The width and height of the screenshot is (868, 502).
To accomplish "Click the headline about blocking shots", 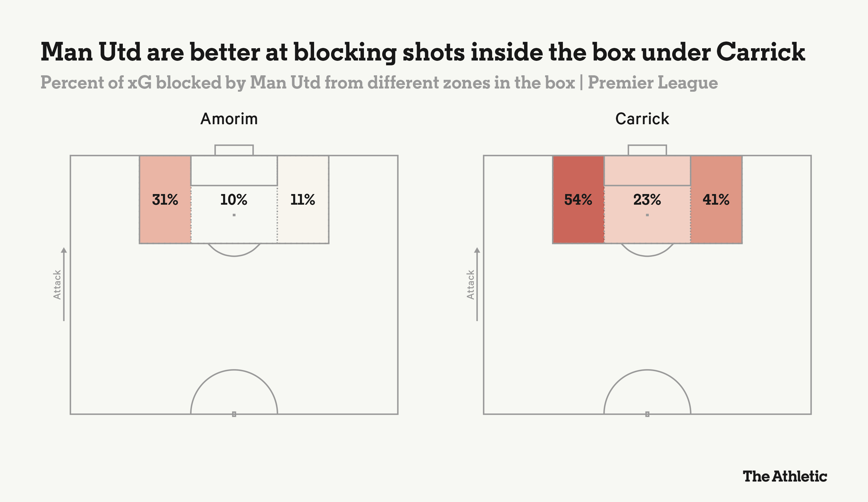I will pyautogui.click(x=423, y=52).
